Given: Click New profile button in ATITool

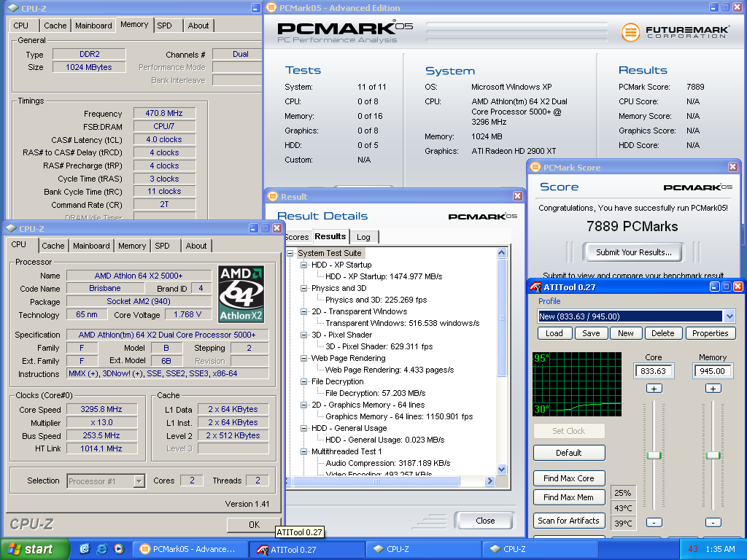Looking at the screenshot, I should (x=626, y=333).
